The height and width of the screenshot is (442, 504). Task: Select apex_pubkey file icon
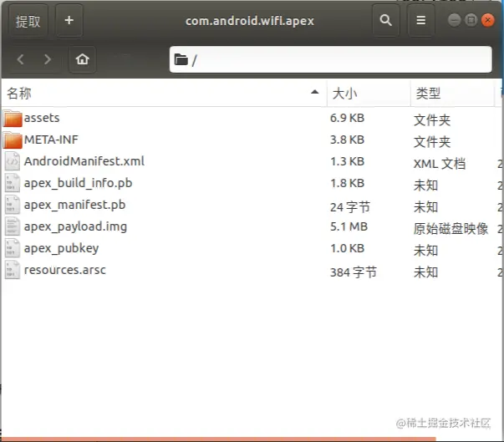coord(13,248)
